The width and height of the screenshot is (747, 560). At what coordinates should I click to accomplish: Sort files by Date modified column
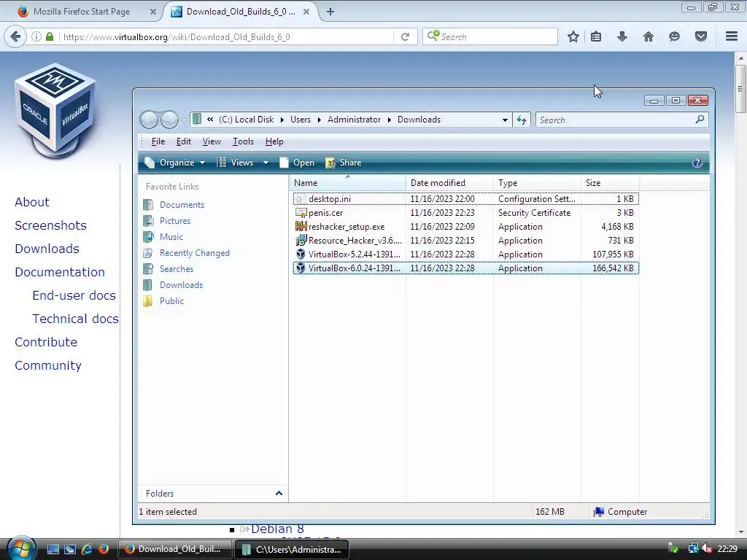[x=449, y=183]
